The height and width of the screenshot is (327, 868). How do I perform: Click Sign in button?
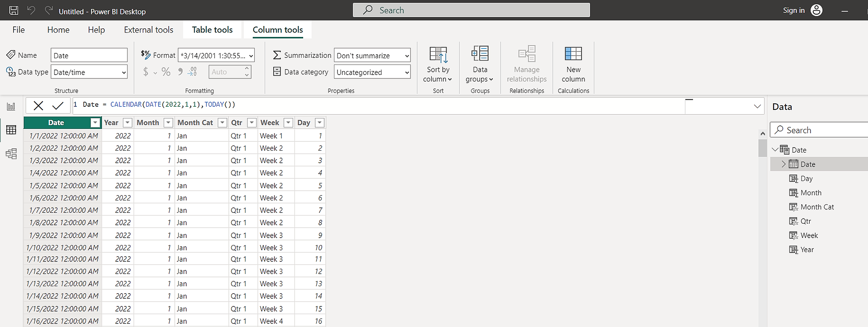[x=793, y=10]
